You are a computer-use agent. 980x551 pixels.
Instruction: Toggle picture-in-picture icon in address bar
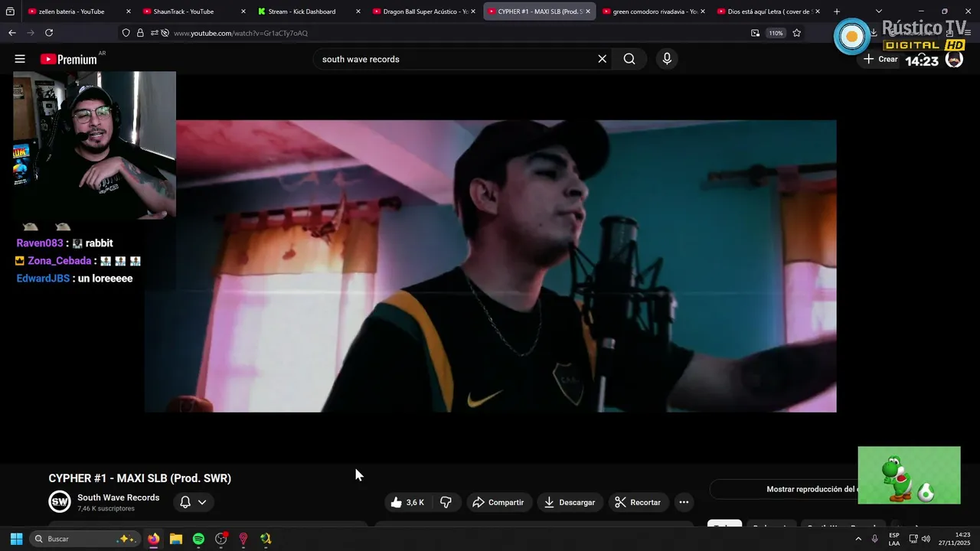click(756, 33)
